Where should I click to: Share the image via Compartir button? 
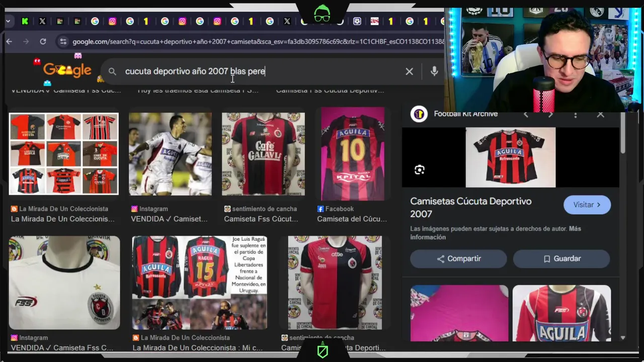click(x=458, y=258)
